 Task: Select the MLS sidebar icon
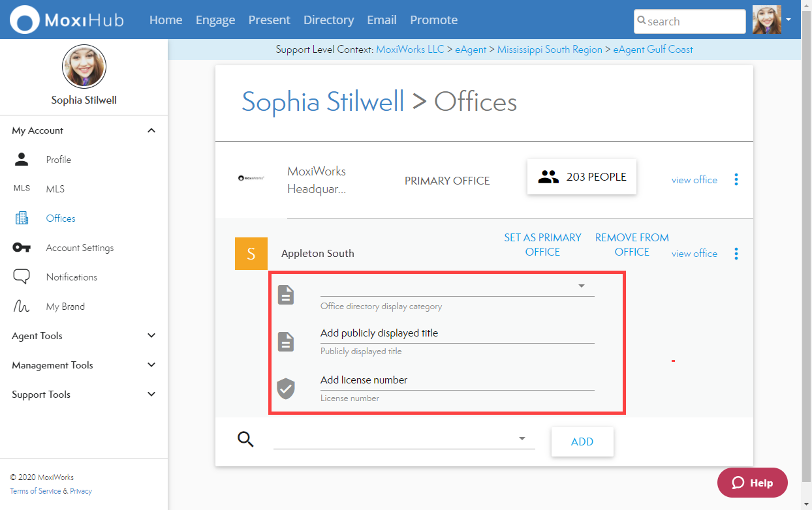[22, 189]
